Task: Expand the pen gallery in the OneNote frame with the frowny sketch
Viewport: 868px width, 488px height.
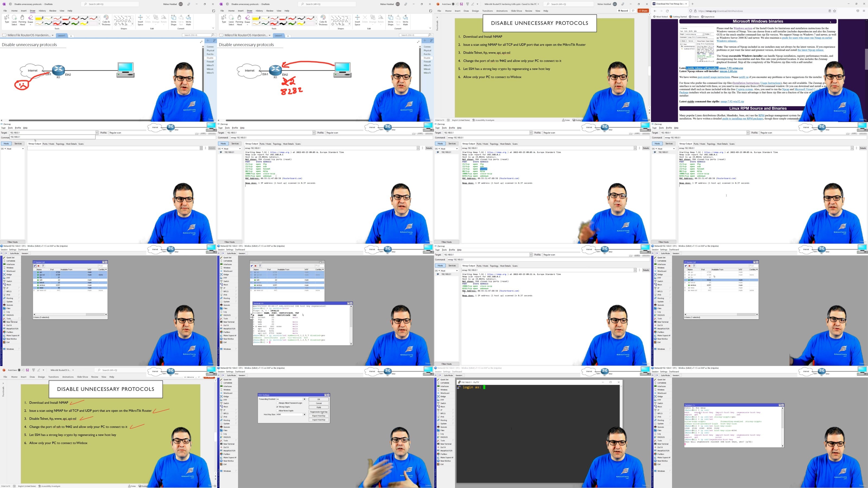Action: pos(99,24)
